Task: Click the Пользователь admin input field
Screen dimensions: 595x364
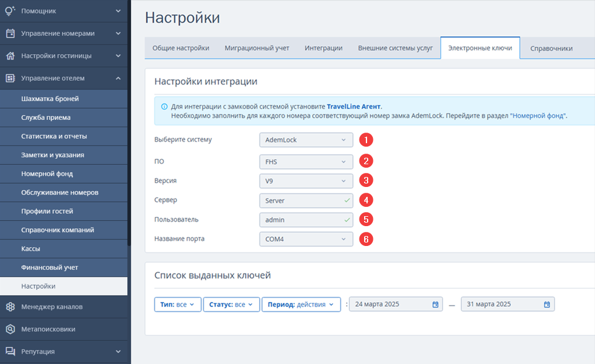Action: [x=306, y=220]
